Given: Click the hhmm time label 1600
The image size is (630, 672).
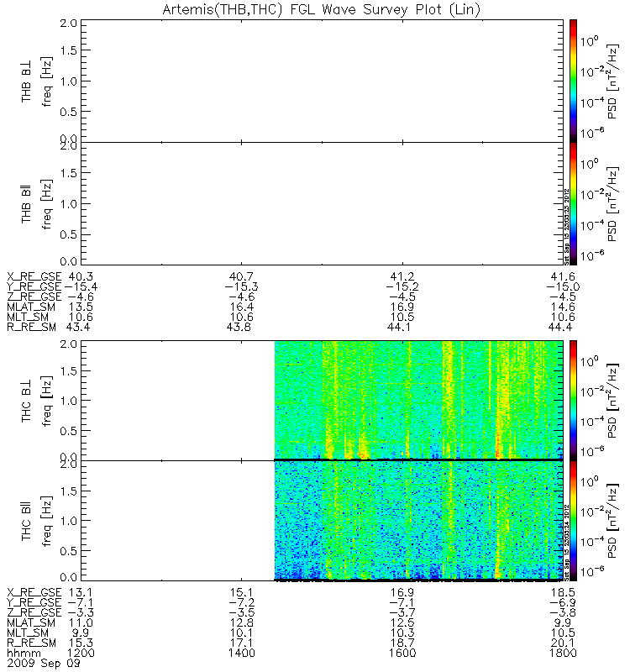Looking at the screenshot, I should tap(402, 653).
